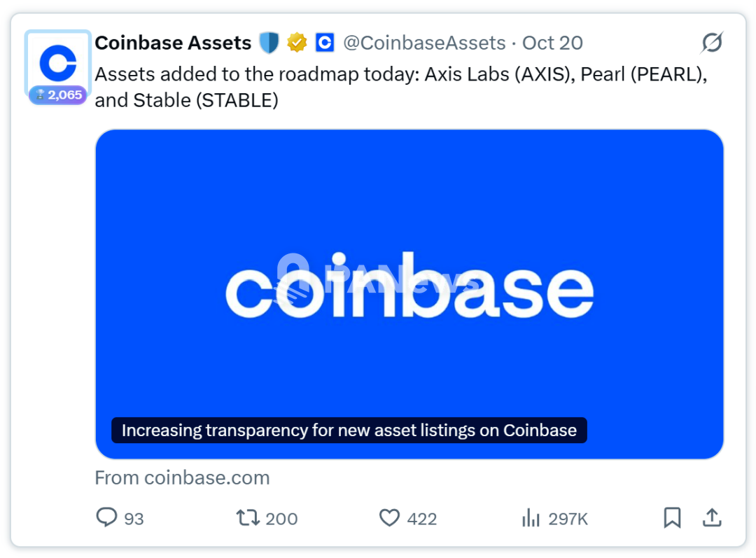Bookmark this Coinbase Assets post

[x=672, y=518]
